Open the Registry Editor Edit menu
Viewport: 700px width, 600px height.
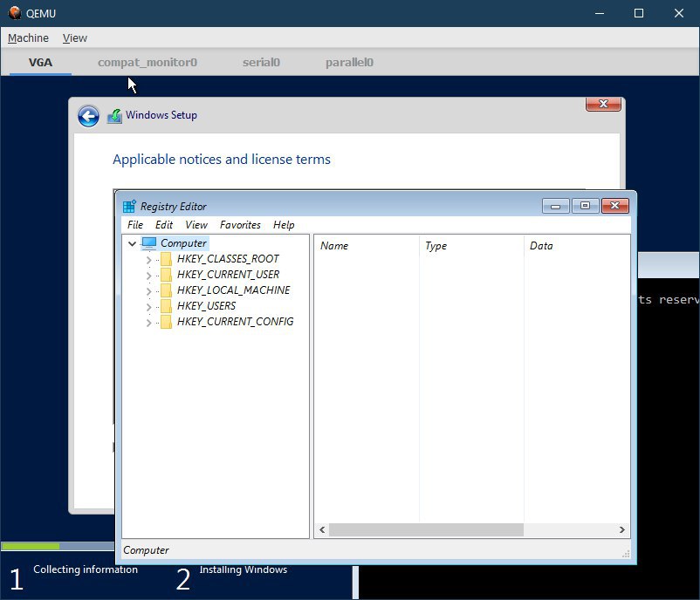pos(164,225)
